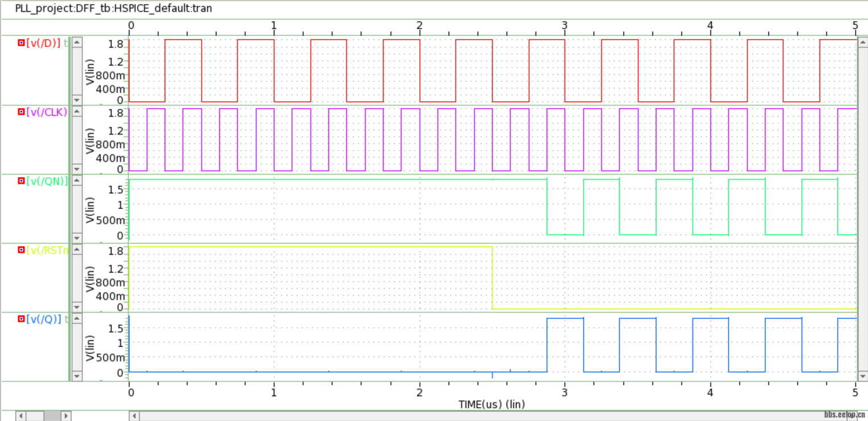Click the 4 label on the top time ruler
The image size is (868, 421).
click(710, 25)
